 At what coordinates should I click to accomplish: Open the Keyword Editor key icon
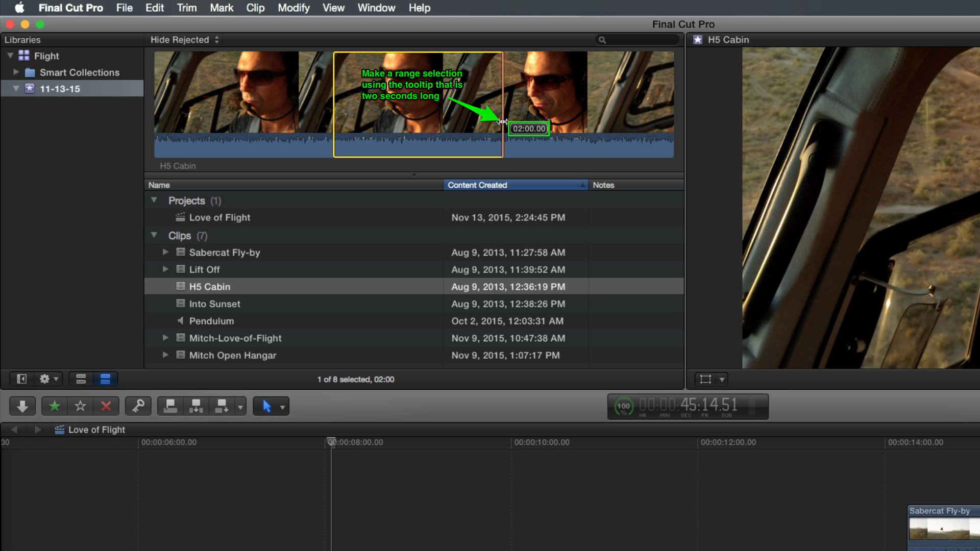point(138,406)
